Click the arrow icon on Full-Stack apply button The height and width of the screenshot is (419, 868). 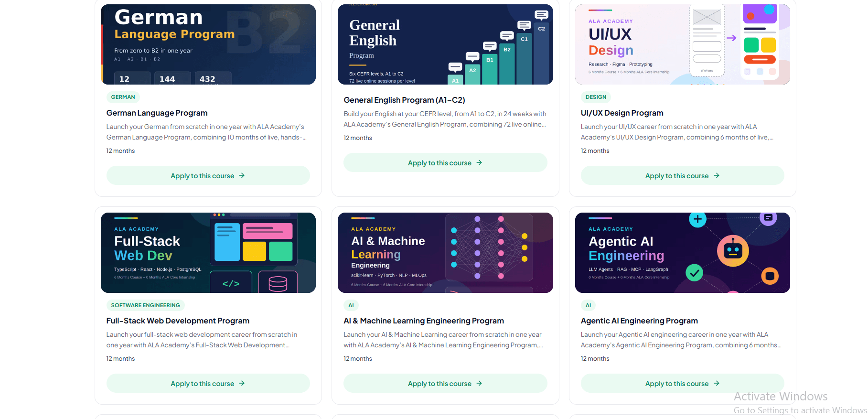(242, 383)
